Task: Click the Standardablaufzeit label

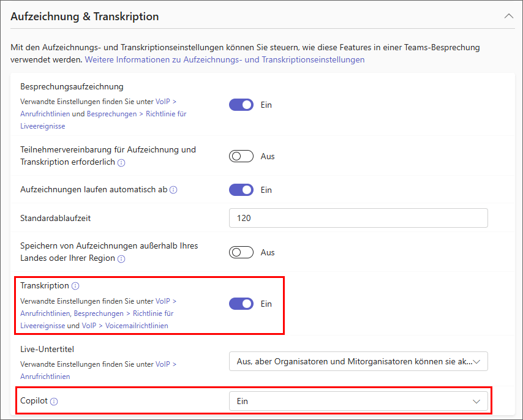Action: [55, 219]
